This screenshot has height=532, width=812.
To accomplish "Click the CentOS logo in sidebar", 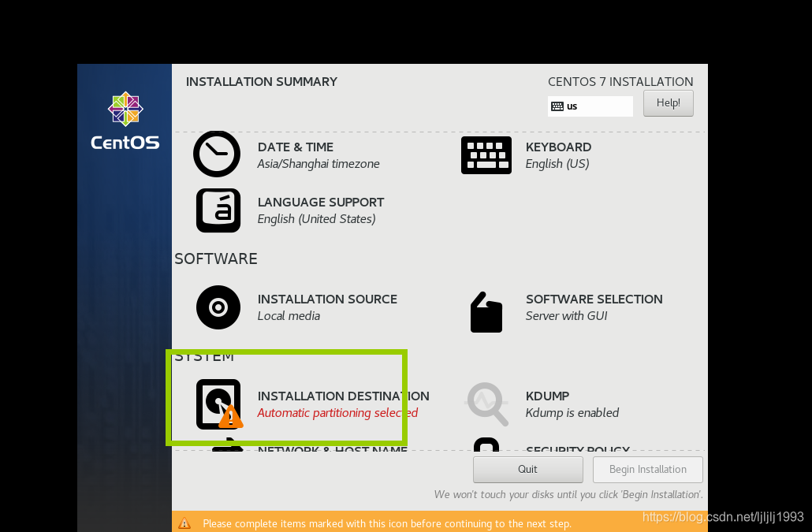I will pos(125,120).
